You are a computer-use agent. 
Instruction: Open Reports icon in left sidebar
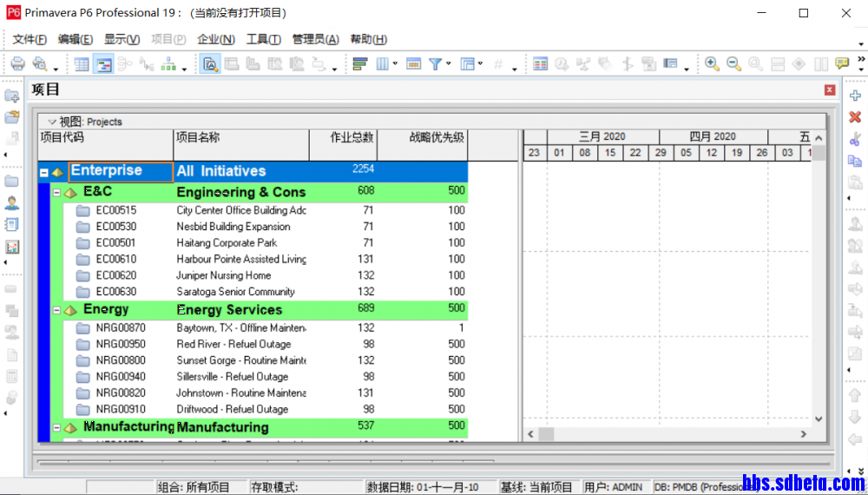click(x=11, y=224)
